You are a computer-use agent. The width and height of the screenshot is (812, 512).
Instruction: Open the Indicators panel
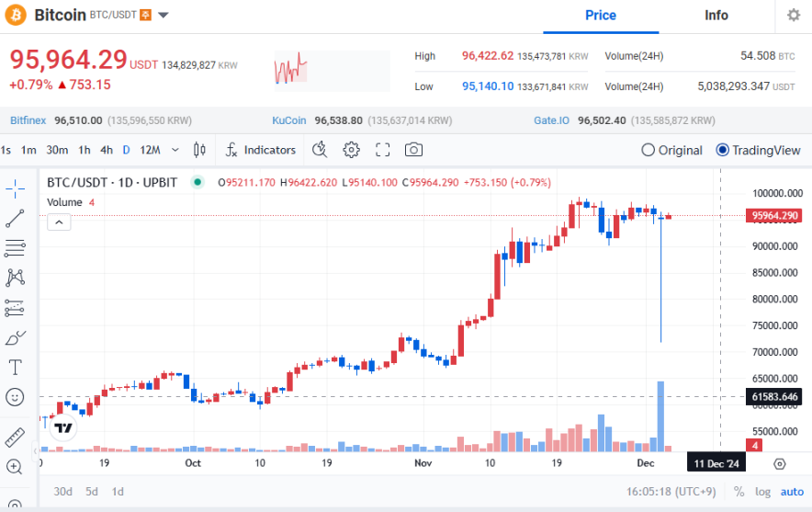[261, 150]
